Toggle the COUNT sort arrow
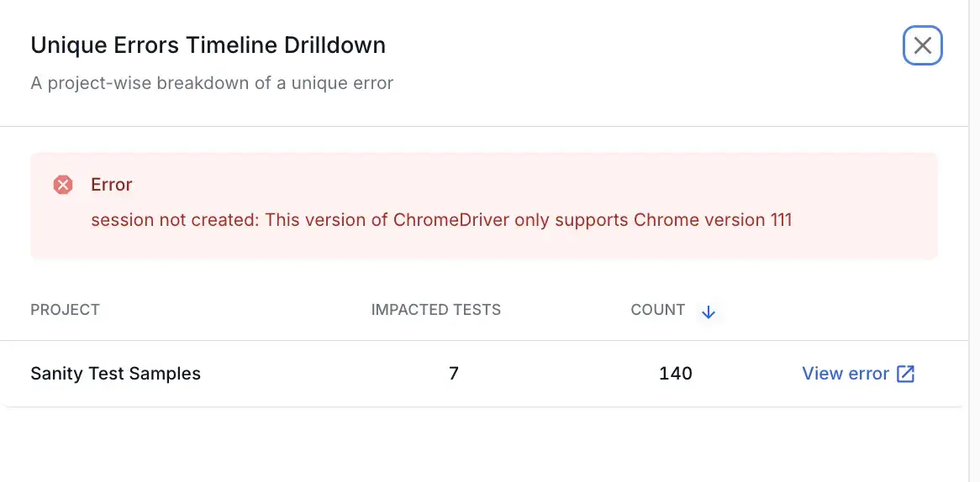The height and width of the screenshot is (482, 980). click(x=709, y=312)
